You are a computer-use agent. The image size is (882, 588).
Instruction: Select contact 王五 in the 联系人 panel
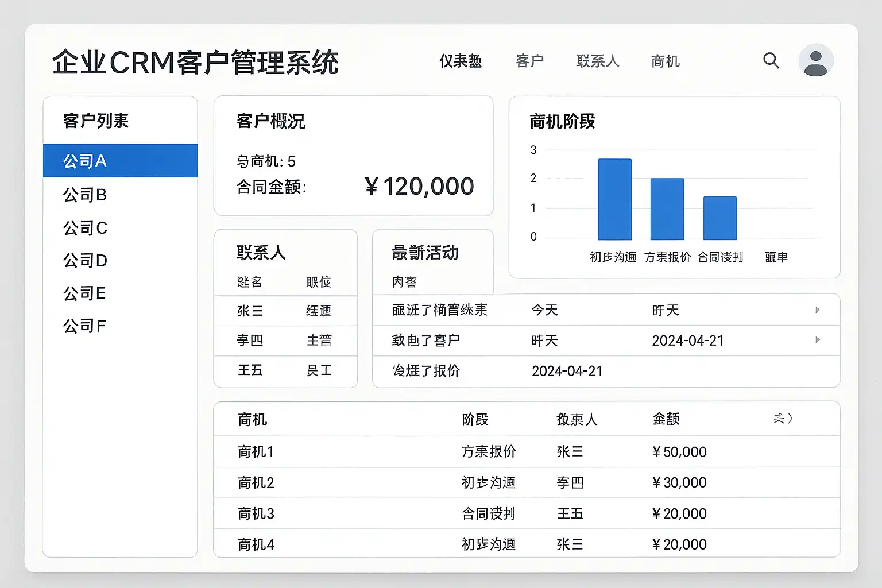250,370
